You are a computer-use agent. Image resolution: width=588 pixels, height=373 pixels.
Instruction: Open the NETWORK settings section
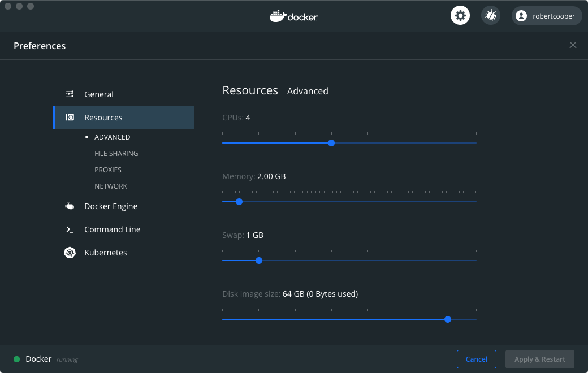pos(111,186)
